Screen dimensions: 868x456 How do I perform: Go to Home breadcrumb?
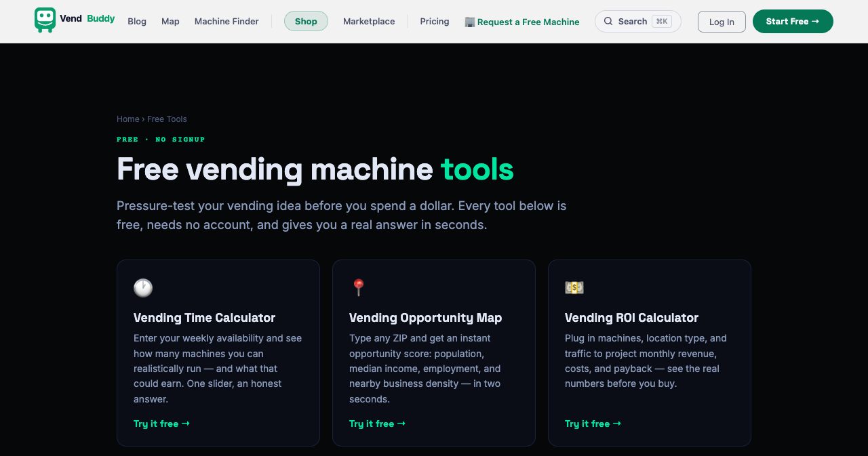pyautogui.click(x=127, y=119)
